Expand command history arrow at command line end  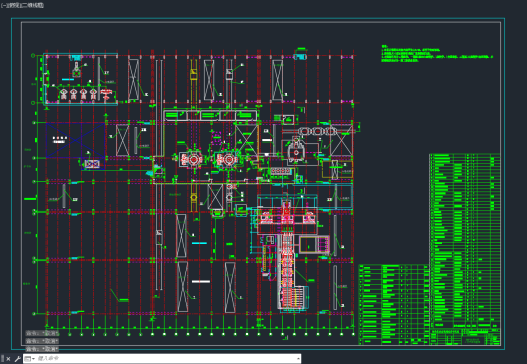coord(298,359)
